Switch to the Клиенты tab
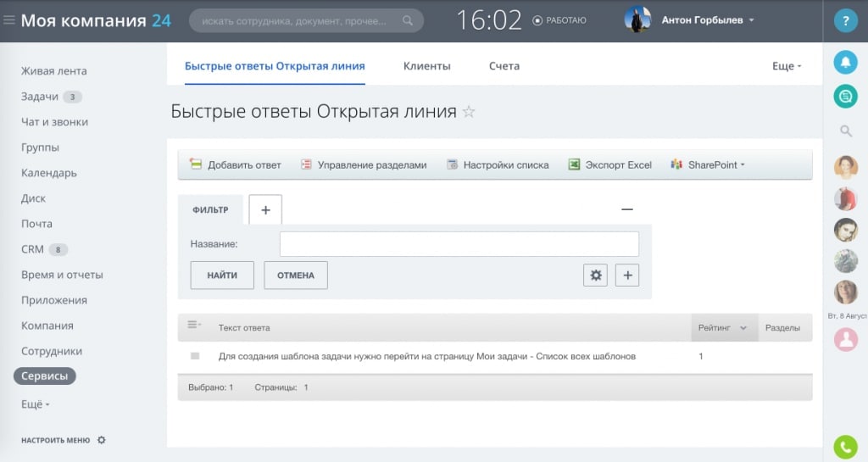Screen dimensions: 868x462 pos(426,66)
